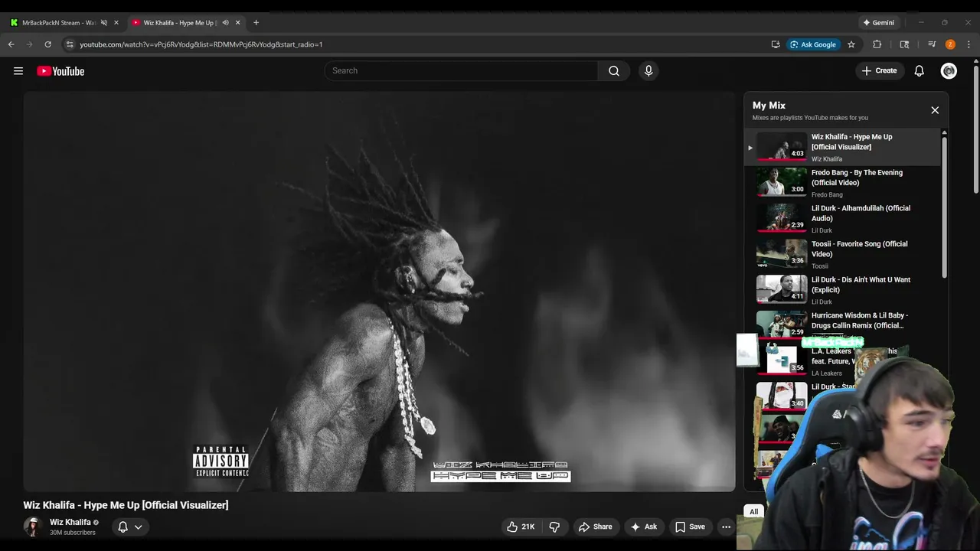This screenshot has height=551, width=980.
Task: Open the YouTube hamburger guide menu
Action: pos(18,71)
